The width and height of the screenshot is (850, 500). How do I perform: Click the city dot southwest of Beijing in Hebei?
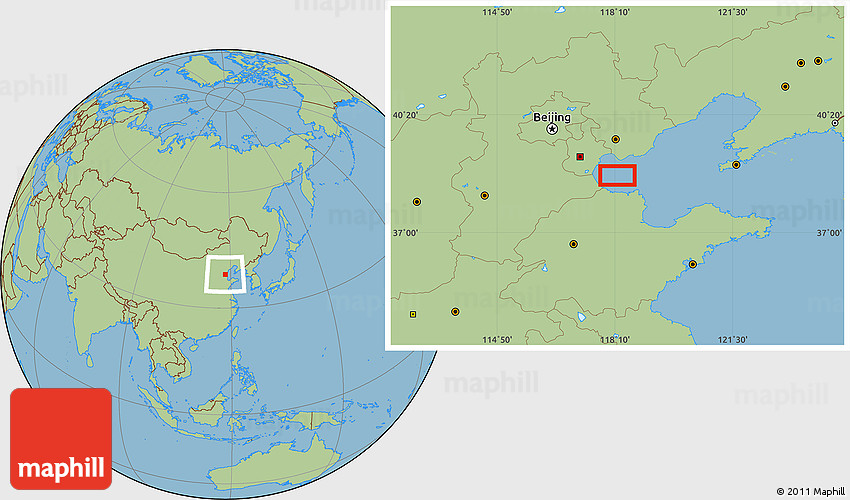[485, 196]
